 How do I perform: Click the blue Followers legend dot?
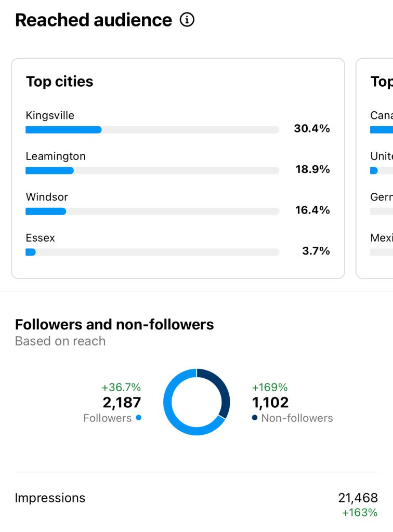138,418
